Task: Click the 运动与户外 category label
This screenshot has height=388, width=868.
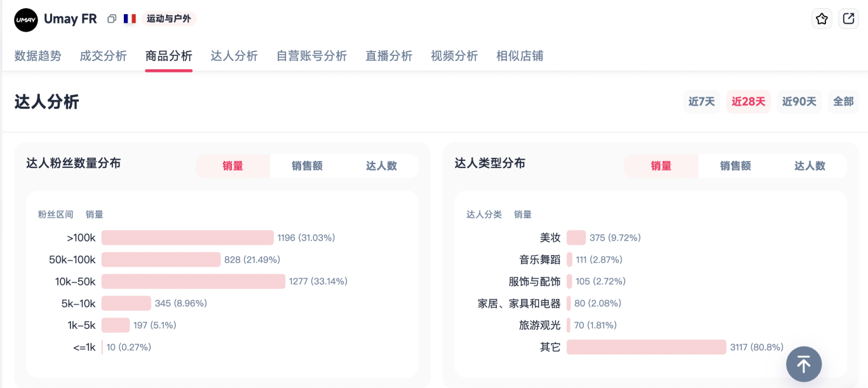Action: tap(168, 19)
